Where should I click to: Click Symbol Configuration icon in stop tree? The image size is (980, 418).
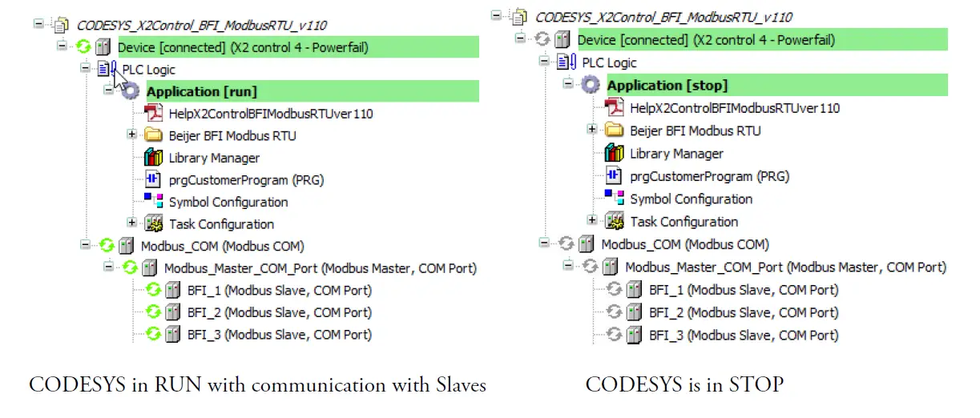click(x=615, y=198)
